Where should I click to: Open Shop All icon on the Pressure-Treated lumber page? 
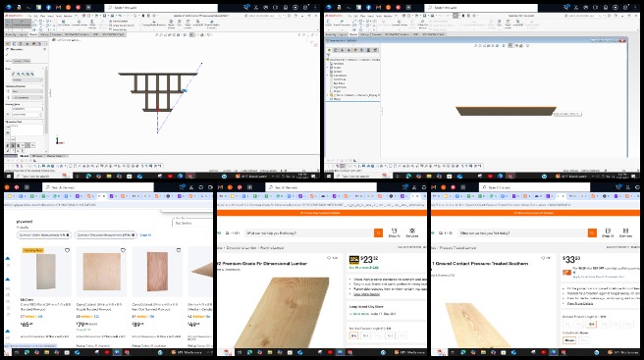click(x=608, y=232)
